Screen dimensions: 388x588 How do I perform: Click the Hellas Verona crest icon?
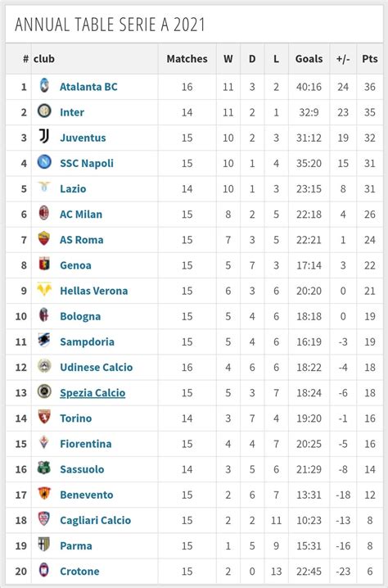click(x=44, y=289)
